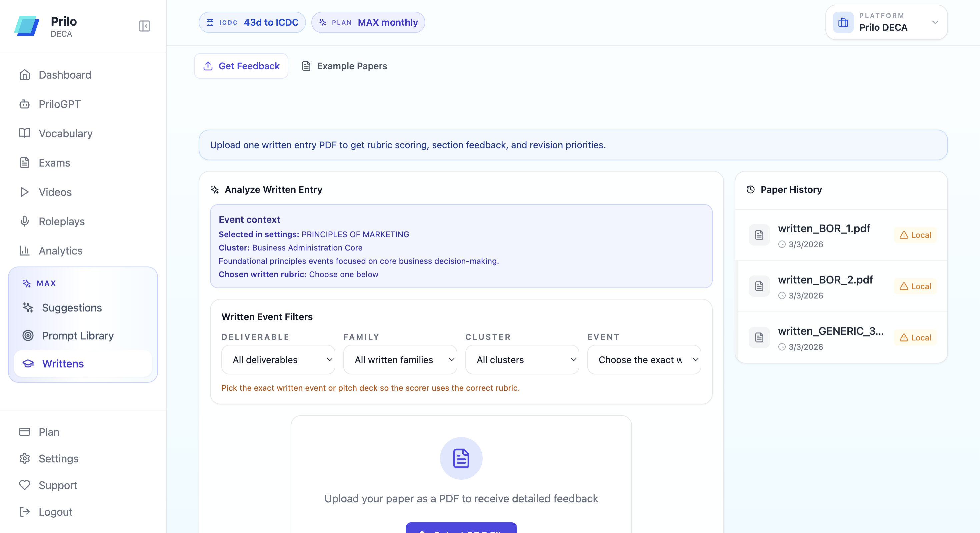The width and height of the screenshot is (980, 533).
Task: Click the PriloGPT robot icon
Action: coord(25,104)
